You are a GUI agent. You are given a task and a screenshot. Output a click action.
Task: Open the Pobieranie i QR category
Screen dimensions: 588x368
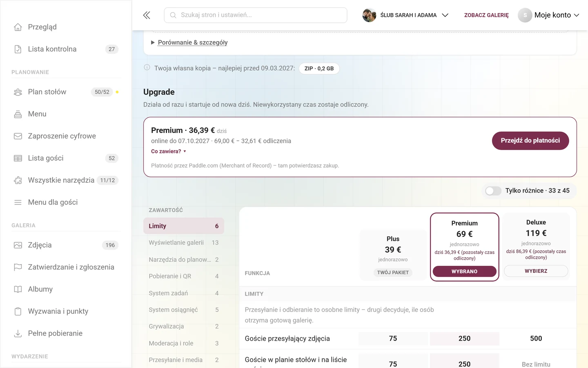click(x=184, y=276)
